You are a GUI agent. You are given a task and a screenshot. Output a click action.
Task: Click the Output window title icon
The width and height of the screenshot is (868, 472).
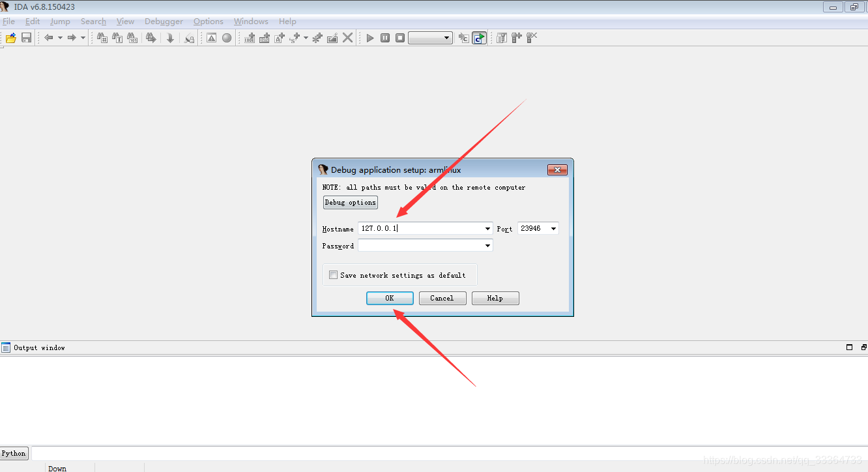[6, 347]
